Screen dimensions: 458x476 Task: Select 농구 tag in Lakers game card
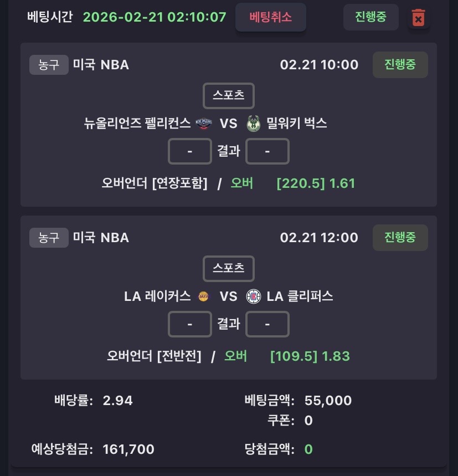(x=49, y=238)
